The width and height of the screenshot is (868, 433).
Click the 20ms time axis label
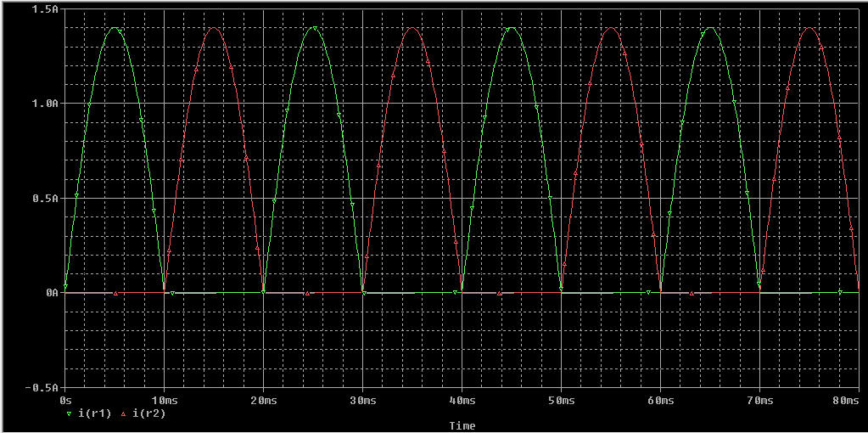coord(264,398)
